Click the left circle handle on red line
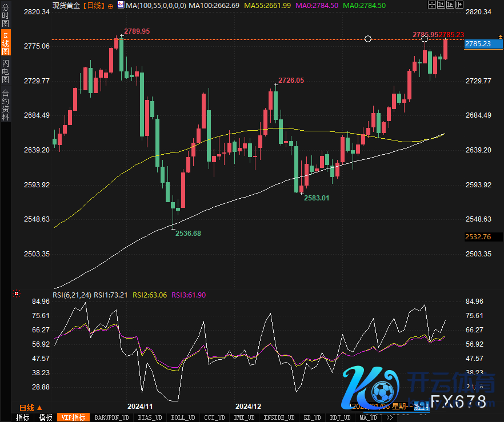The height and width of the screenshot is (422, 504). 368,39
